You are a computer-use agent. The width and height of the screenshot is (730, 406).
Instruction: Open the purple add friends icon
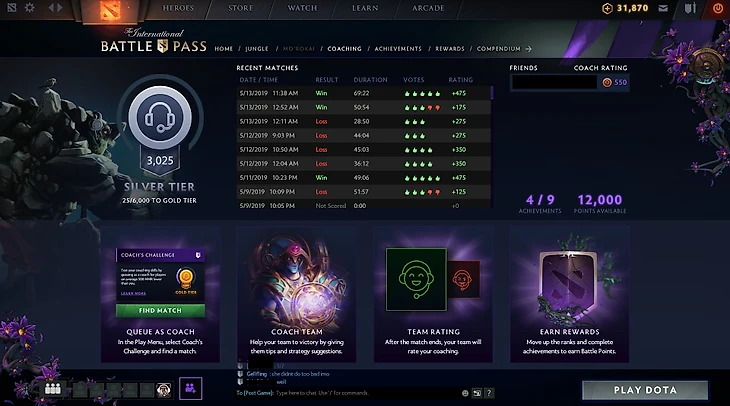pyautogui.click(x=190, y=388)
